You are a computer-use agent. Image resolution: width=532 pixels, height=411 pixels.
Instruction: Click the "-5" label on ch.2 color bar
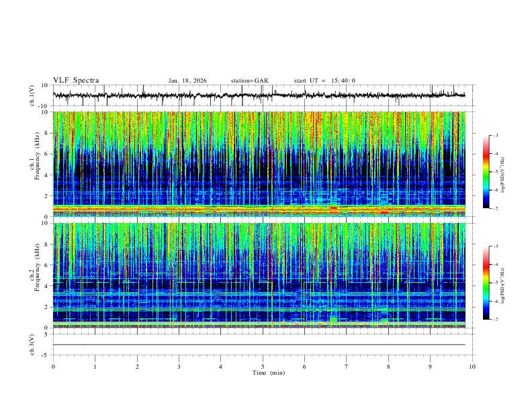(x=495, y=283)
